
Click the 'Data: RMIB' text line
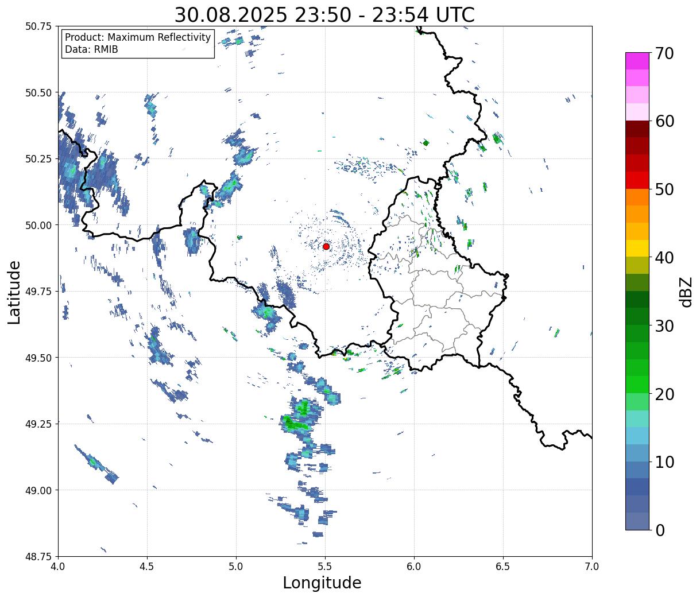point(91,49)
